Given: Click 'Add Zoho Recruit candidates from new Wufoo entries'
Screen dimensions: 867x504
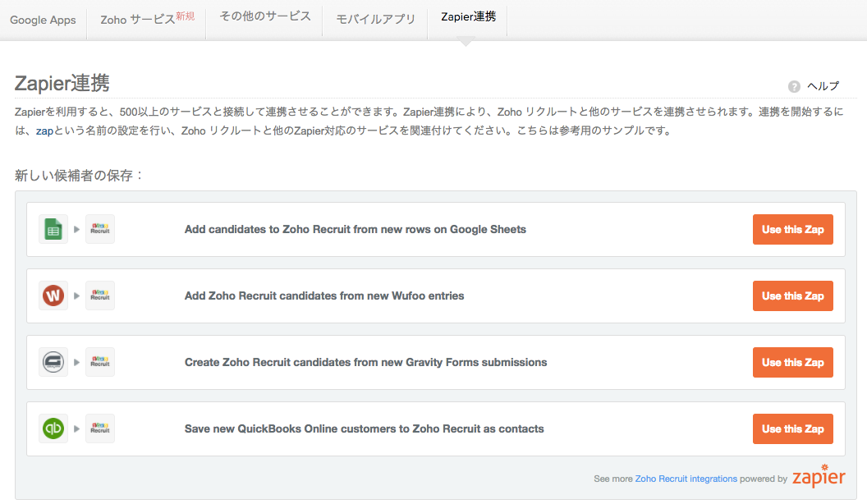Looking at the screenshot, I should tap(324, 296).
